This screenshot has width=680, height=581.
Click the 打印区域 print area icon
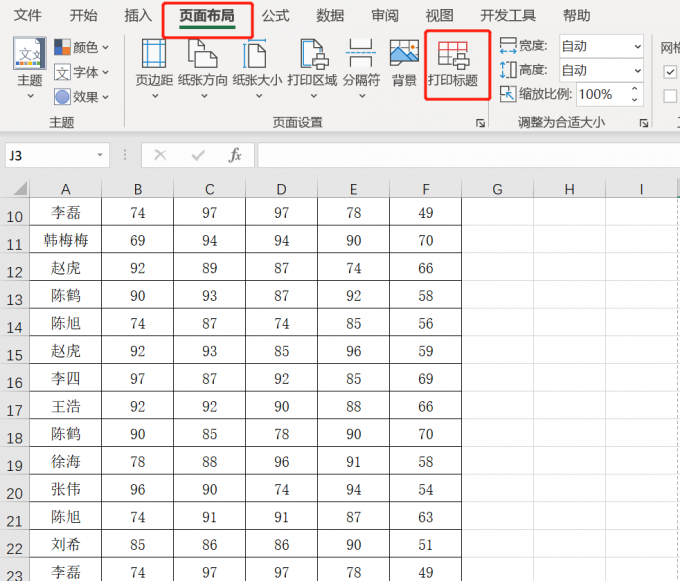click(x=313, y=54)
